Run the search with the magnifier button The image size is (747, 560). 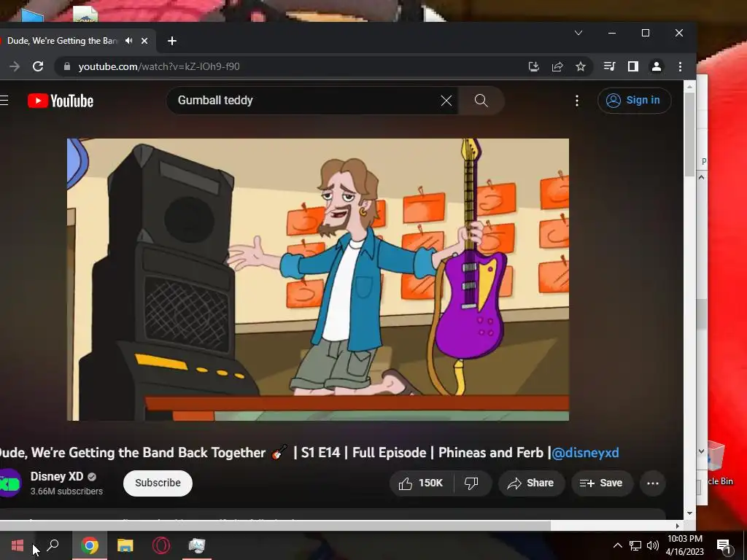point(481,101)
